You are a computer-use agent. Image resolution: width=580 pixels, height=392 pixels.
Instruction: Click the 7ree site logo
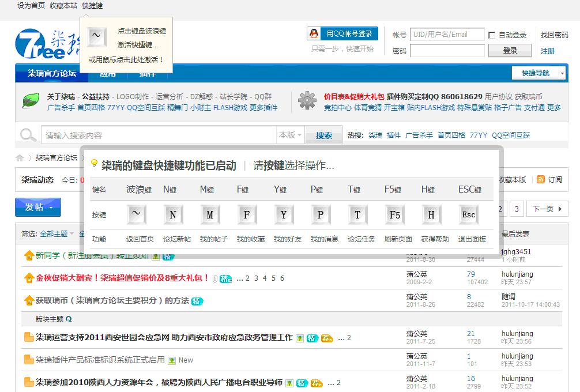pyautogui.click(x=47, y=44)
